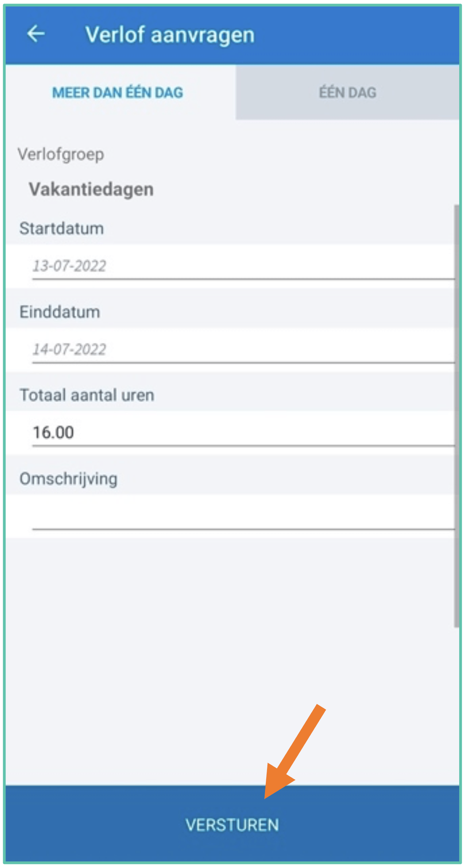468x868 pixels.
Task: Click the total hours field showing 16.00
Action: coord(54,432)
